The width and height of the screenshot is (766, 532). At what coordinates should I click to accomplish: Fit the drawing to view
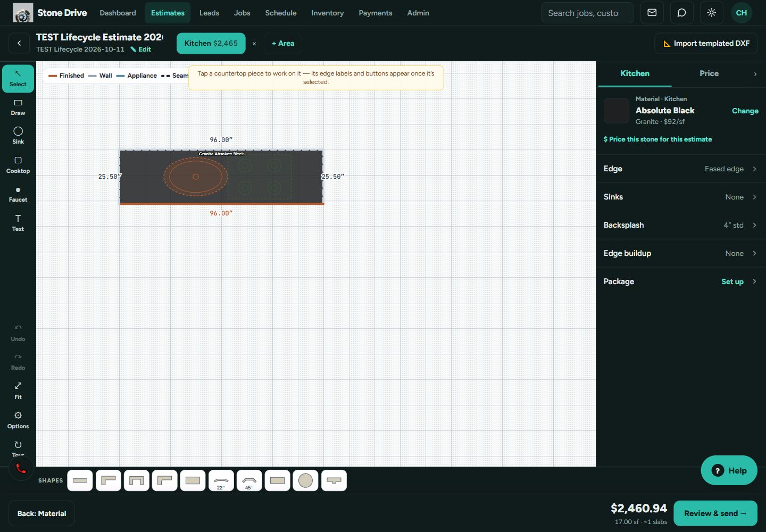coord(18,391)
